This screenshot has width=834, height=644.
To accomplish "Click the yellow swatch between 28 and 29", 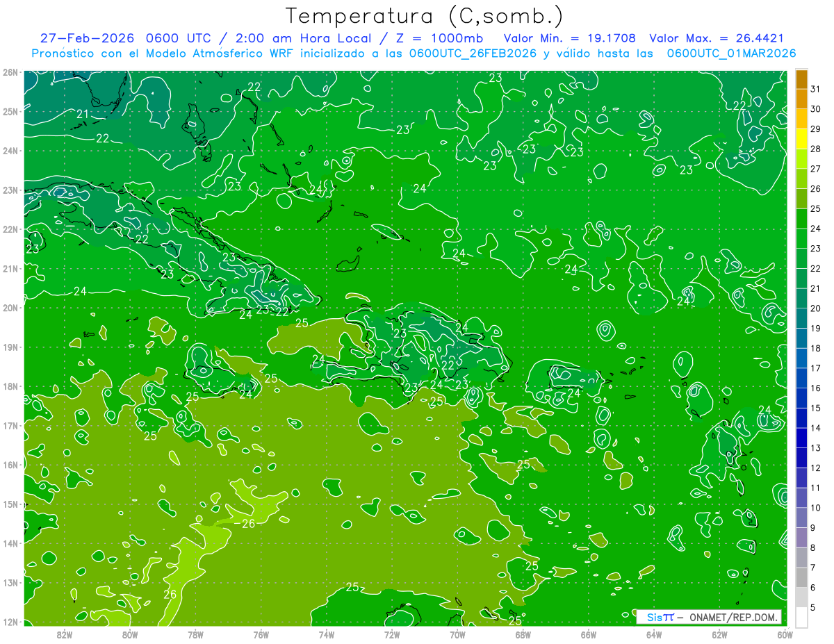I will pos(801,140).
